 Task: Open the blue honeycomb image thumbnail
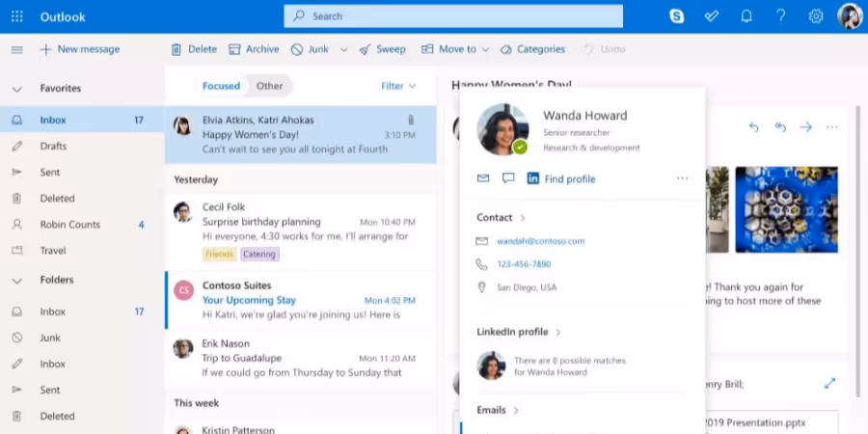(786, 209)
